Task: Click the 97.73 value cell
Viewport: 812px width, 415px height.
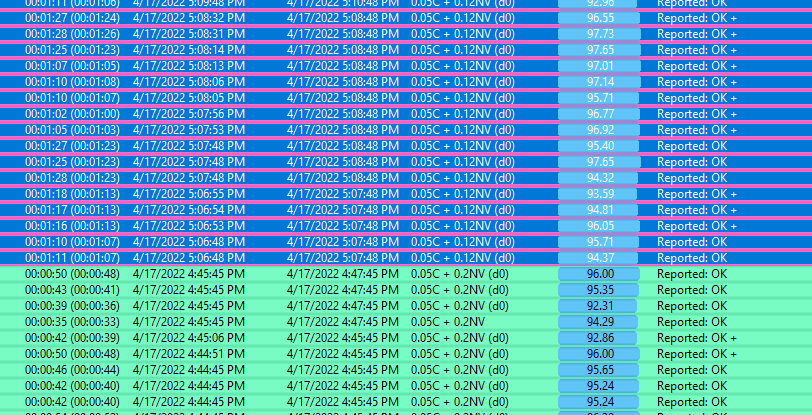Action: tap(599, 34)
